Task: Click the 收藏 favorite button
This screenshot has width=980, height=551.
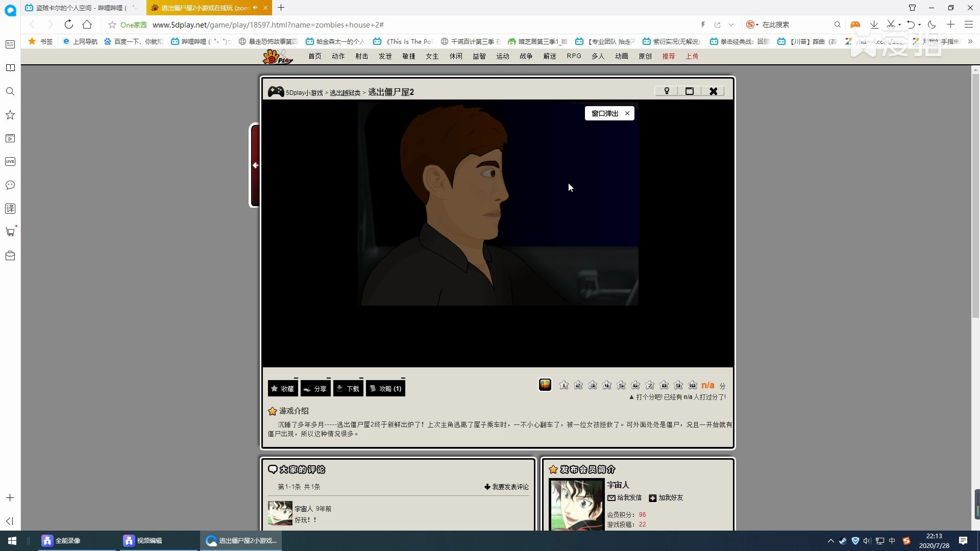Action: [x=283, y=388]
